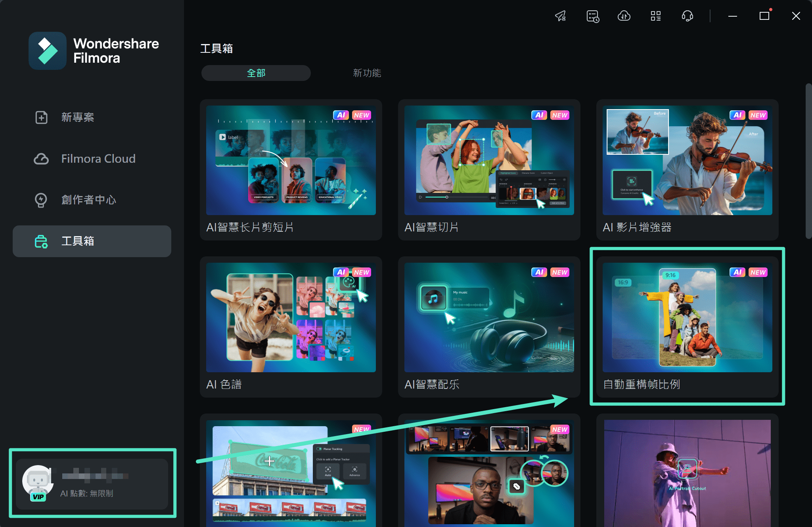This screenshot has height=527, width=812.
Task: Open the task list history icon
Action: pyautogui.click(x=593, y=16)
